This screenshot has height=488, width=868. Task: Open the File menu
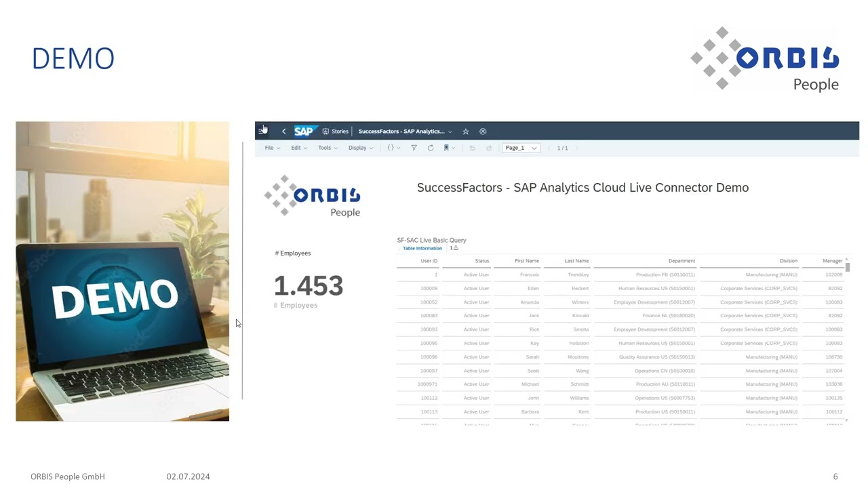pyautogui.click(x=273, y=148)
